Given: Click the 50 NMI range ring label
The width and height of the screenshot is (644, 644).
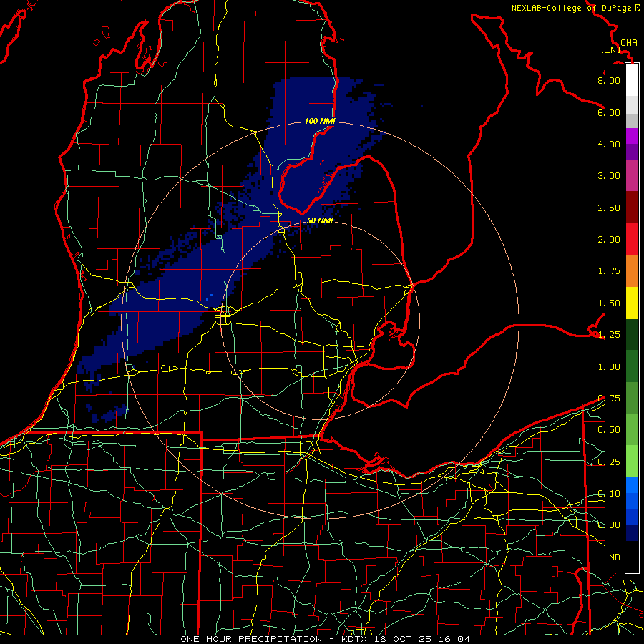Looking at the screenshot, I should [320, 220].
